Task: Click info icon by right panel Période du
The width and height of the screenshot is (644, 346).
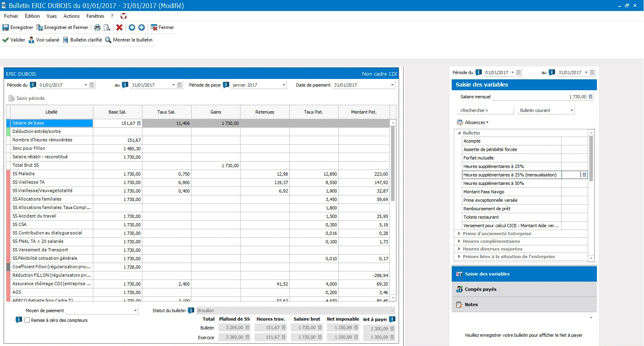Action: [x=478, y=73]
